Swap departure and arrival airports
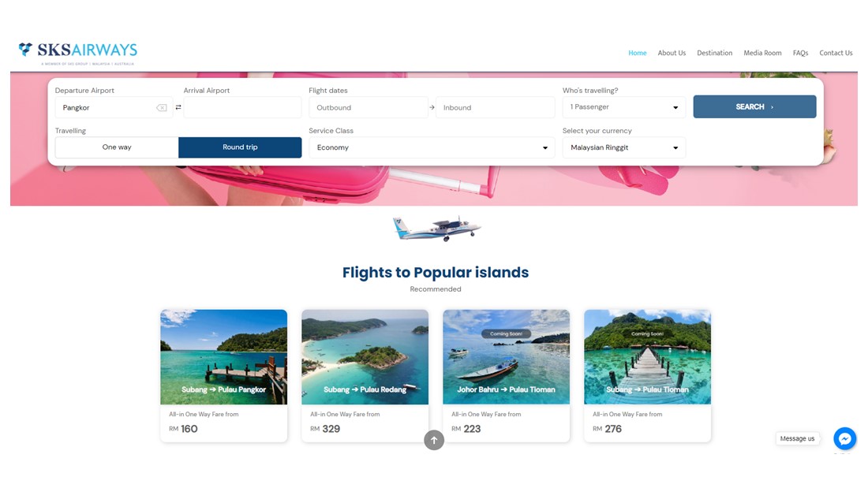 [178, 107]
